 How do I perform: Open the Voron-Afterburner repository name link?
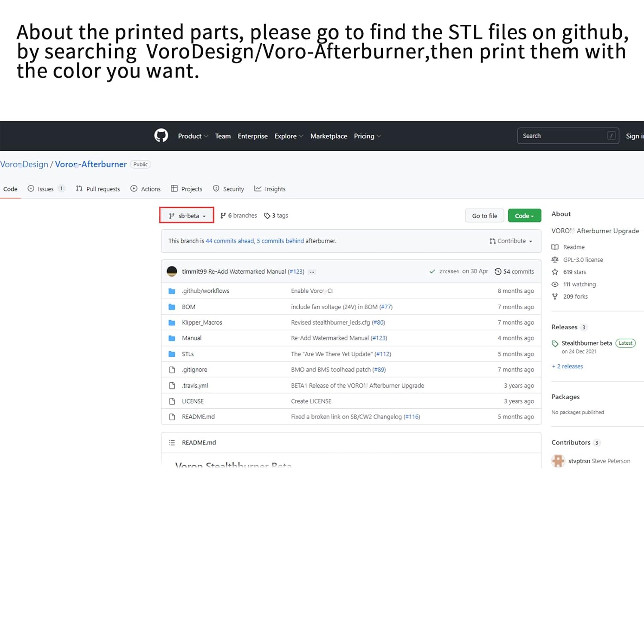point(91,164)
